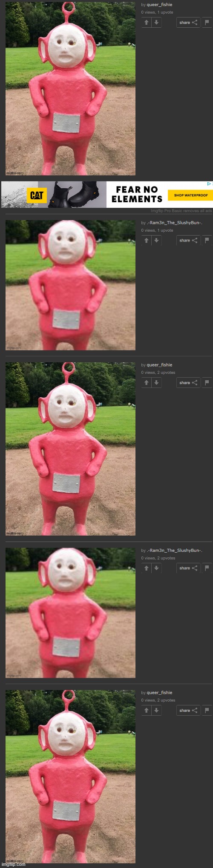Open queer_fishie profile from top post
This screenshot has height=868, width=213.
159,5
